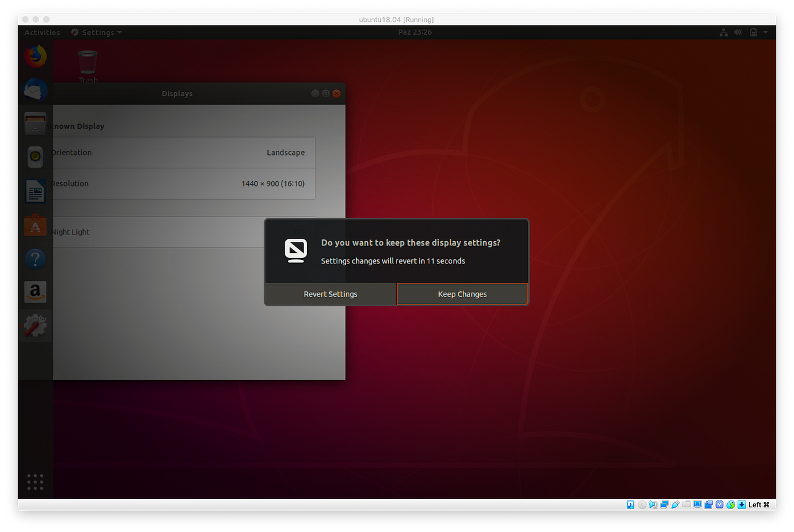Screen dimensions: 794x532
Task: Click the battery indicator in top bar
Action: click(x=753, y=32)
